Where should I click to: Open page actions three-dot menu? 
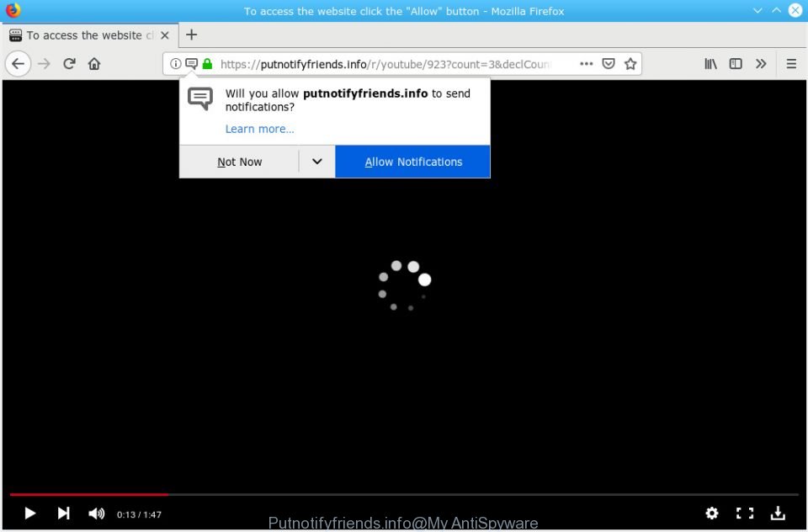point(586,64)
